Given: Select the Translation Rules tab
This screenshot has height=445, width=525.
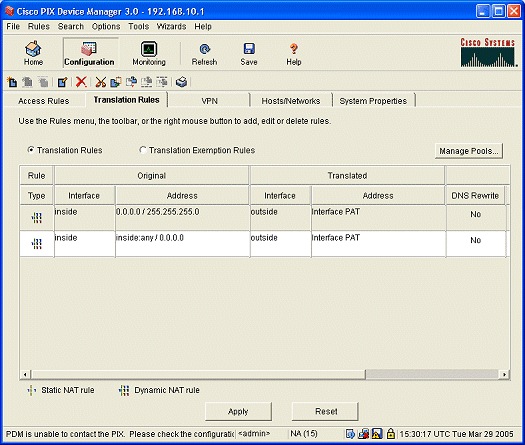Looking at the screenshot, I should 127,100.
